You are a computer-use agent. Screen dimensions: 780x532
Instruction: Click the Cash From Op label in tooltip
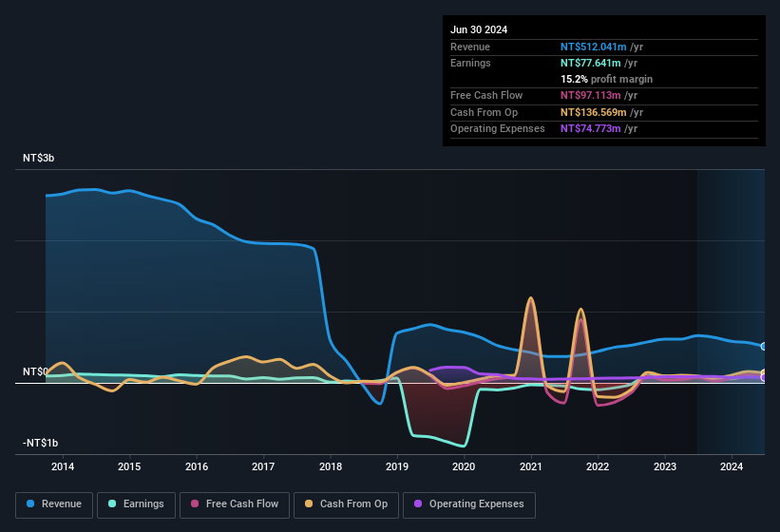click(484, 112)
